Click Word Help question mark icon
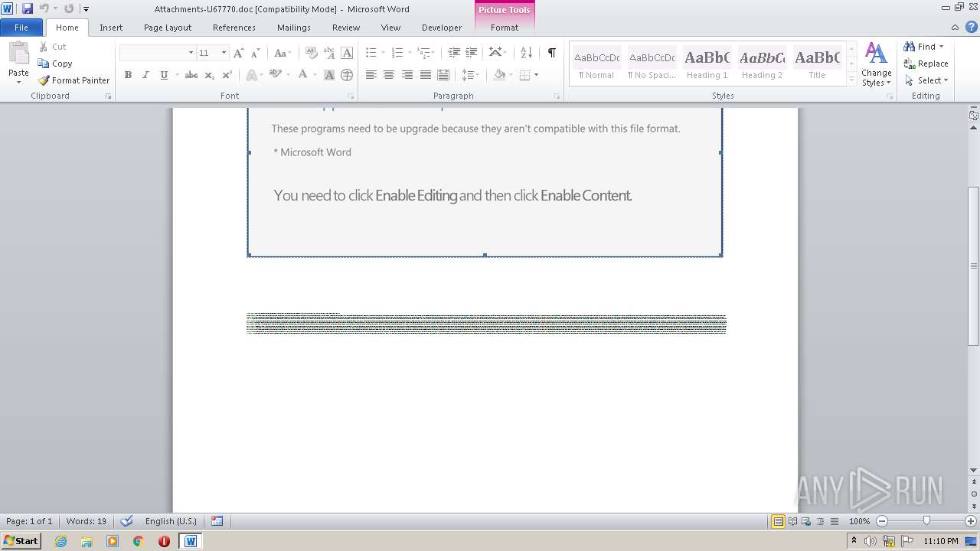 [972, 27]
